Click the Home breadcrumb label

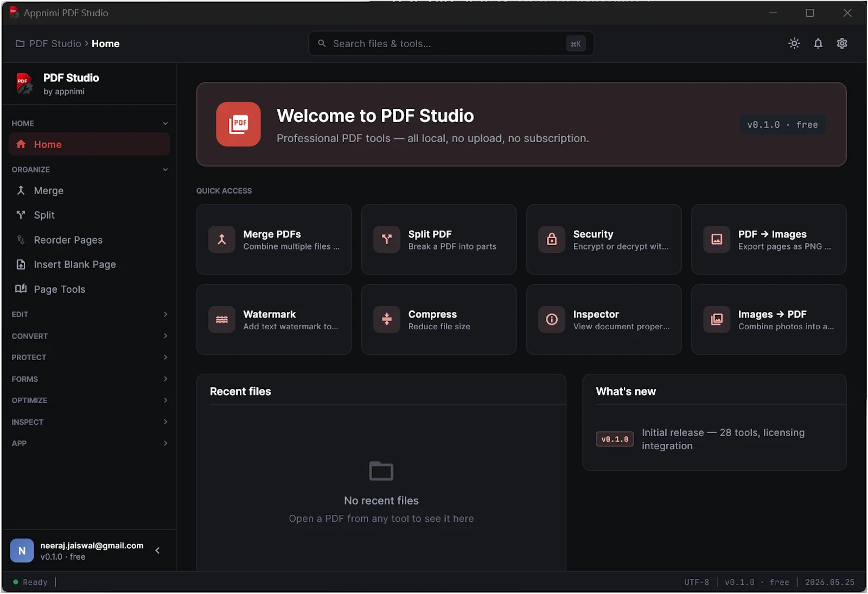pos(105,43)
